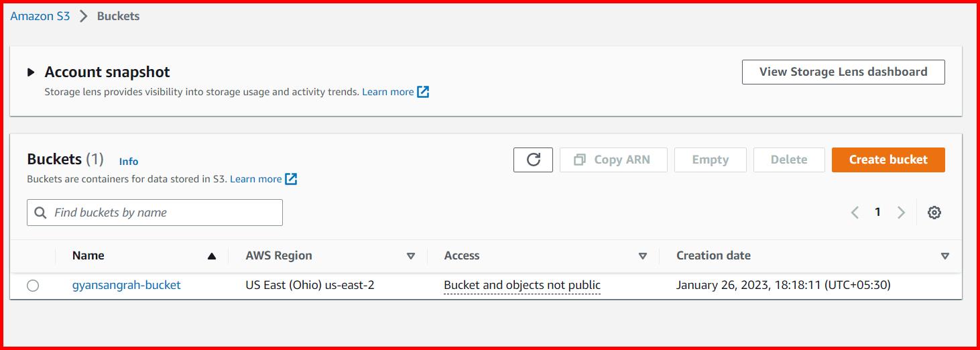Click the Creation date column header text
The height and width of the screenshot is (350, 980).
click(713, 255)
